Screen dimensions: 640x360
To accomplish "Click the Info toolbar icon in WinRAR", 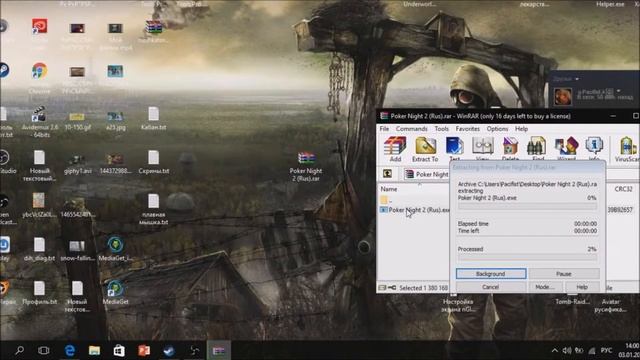I will click(x=594, y=149).
